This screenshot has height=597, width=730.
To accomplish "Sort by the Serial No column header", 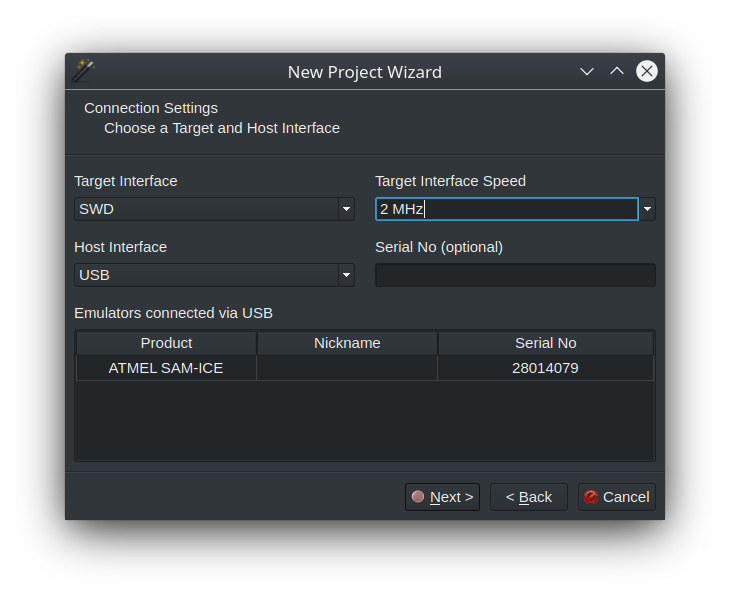I will tap(545, 343).
